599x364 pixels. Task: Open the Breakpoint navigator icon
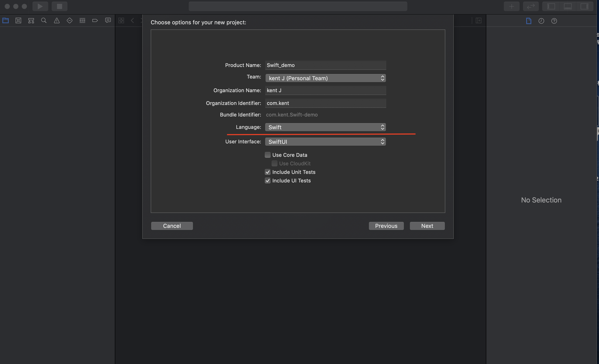point(95,21)
